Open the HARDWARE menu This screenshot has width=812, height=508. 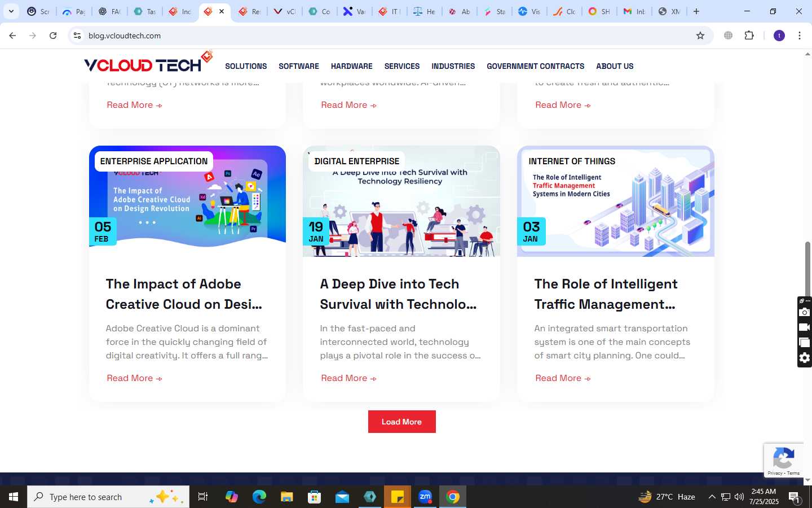[x=352, y=66]
